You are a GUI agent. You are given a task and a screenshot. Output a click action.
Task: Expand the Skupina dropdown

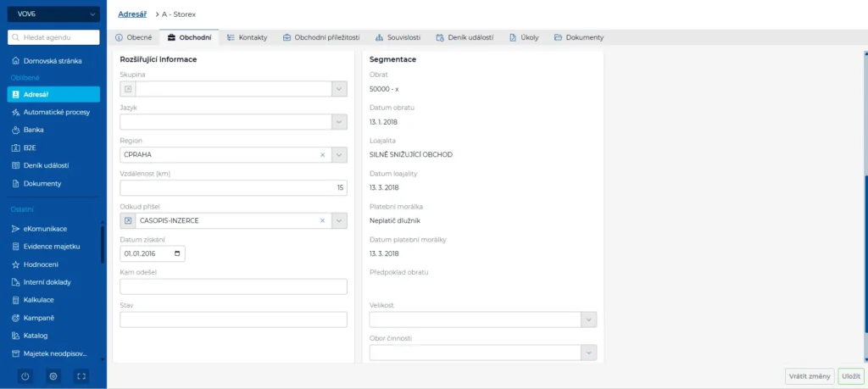coord(339,89)
